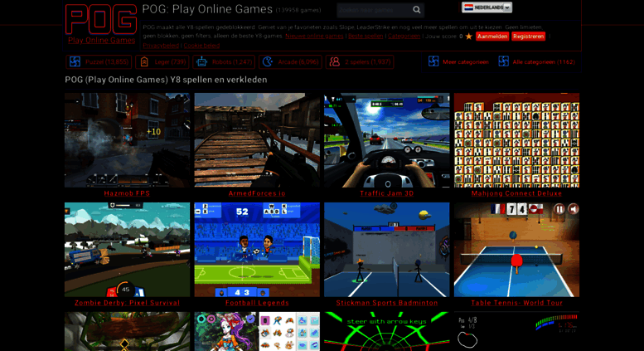Click Mahjong Connect Deluxe title link

[516, 193]
